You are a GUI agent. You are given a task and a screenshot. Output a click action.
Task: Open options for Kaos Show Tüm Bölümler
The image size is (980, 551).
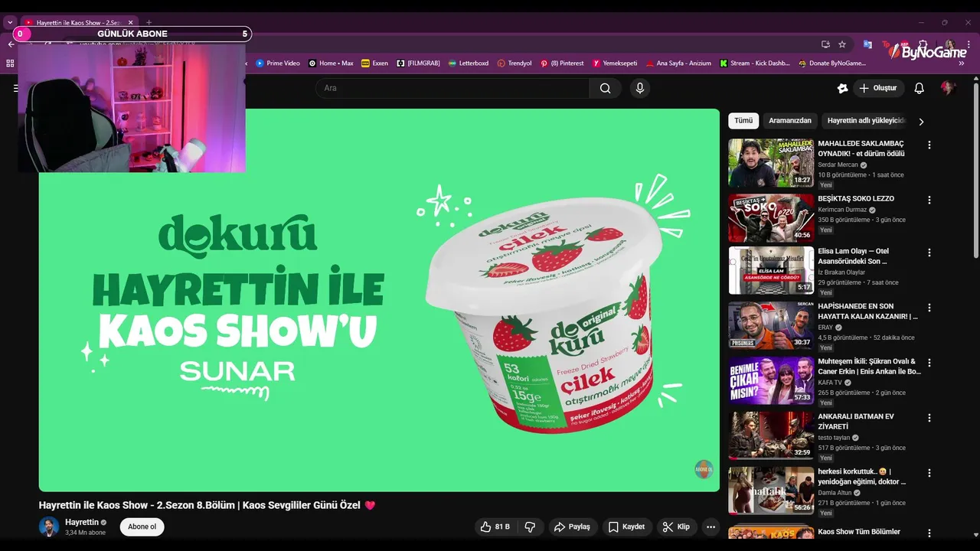tap(929, 532)
